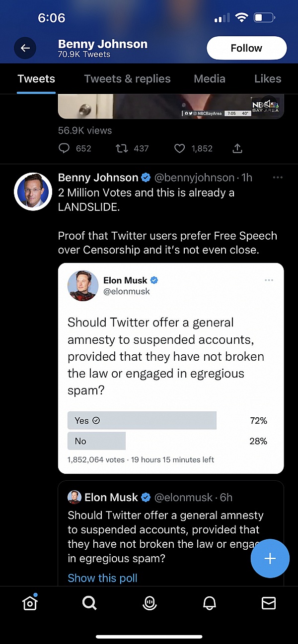Follow Benny Johnson
This screenshot has height=644, width=298.
point(246,48)
